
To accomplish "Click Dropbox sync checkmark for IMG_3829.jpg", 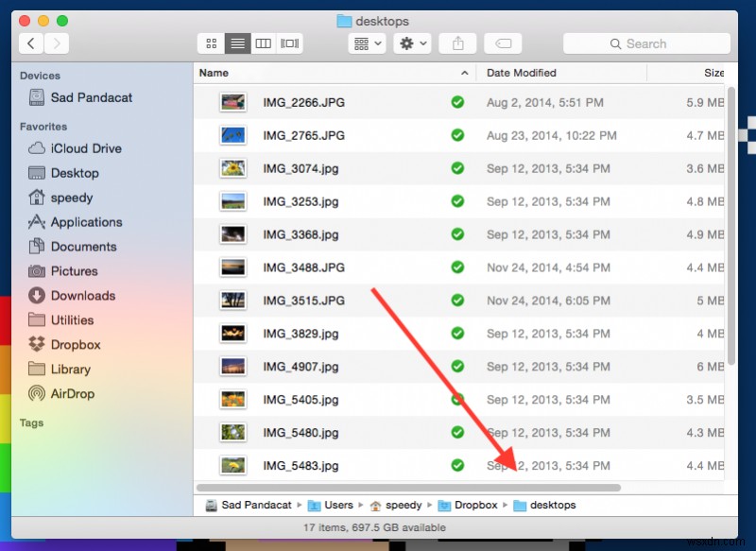I will [457, 334].
